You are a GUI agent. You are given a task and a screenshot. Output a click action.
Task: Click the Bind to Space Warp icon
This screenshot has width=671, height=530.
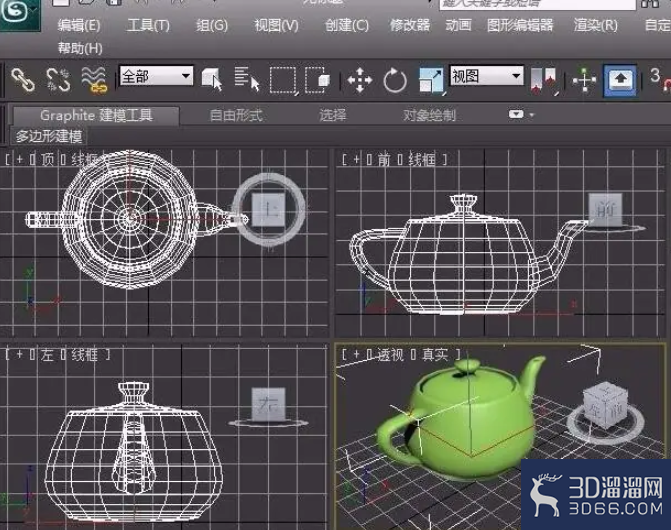pyautogui.click(x=94, y=80)
